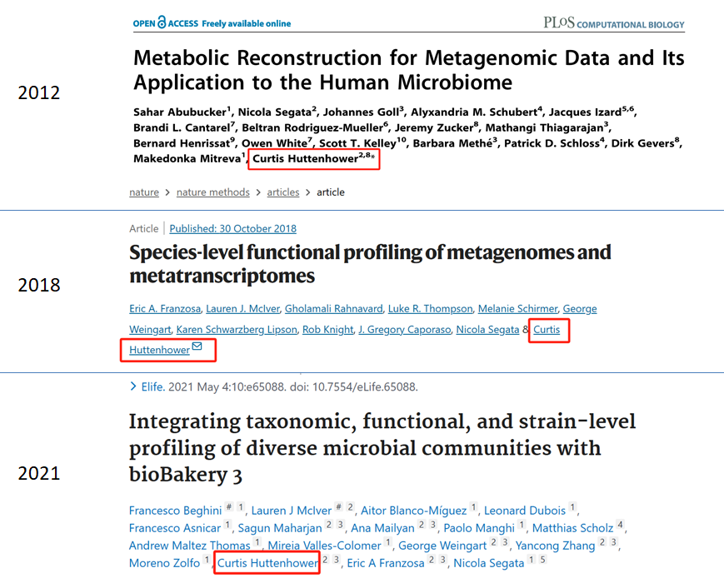The image size is (724, 588).
Task: Click Francesco Beghini author link
Action: [x=176, y=511]
